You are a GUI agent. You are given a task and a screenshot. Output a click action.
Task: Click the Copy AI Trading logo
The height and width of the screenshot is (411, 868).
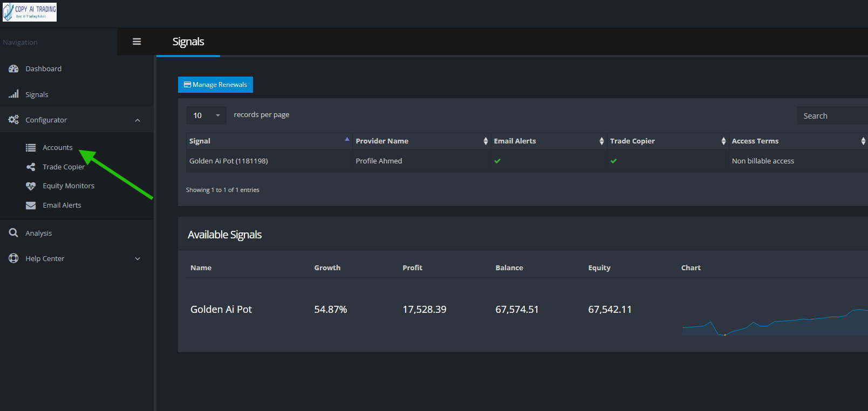30,12
